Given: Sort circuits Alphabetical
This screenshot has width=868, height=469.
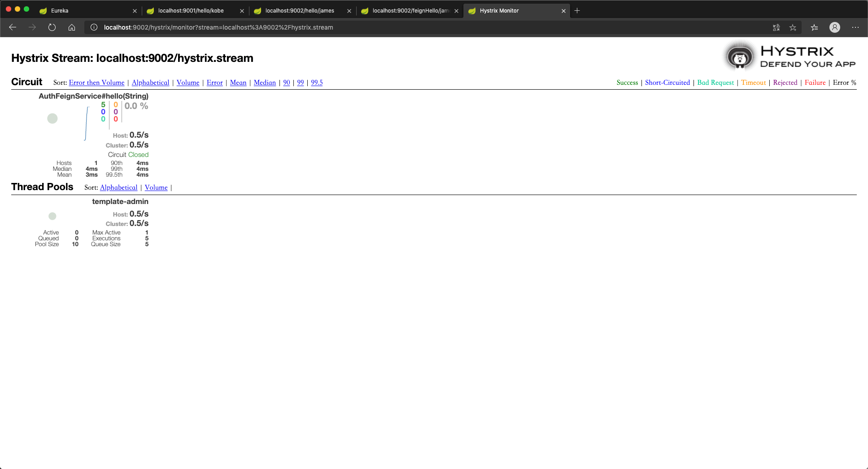Looking at the screenshot, I should click(x=150, y=83).
